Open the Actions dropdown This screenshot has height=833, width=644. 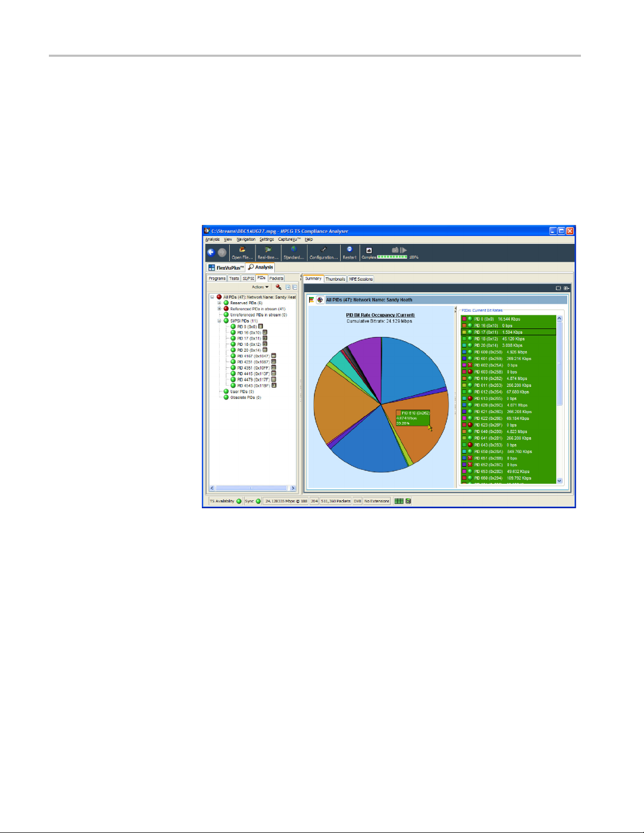[x=260, y=287]
